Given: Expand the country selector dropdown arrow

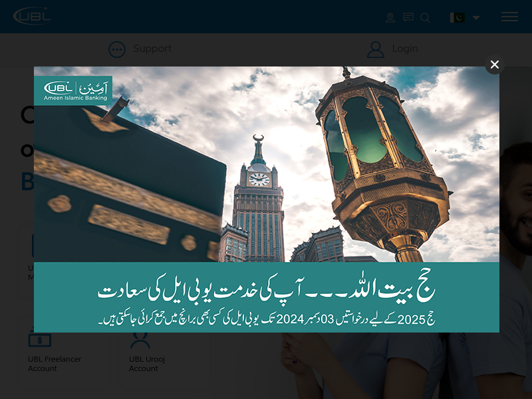Looking at the screenshot, I should point(476,18).
